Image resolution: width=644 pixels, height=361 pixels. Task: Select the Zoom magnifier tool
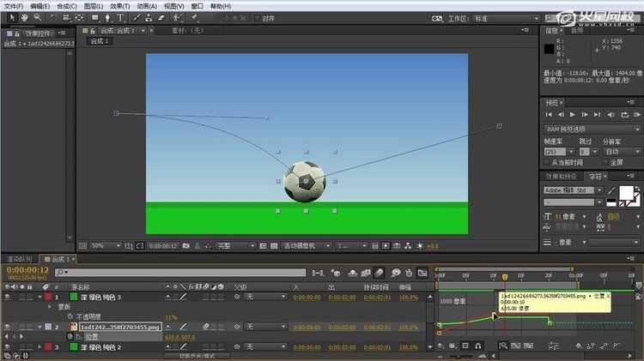(38, 18)
